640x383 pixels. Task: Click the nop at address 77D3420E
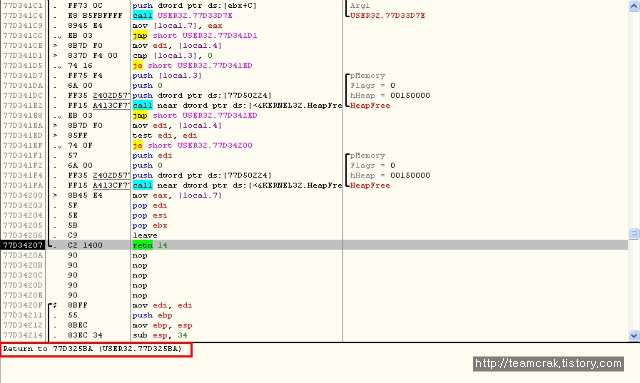pos(140,296)
